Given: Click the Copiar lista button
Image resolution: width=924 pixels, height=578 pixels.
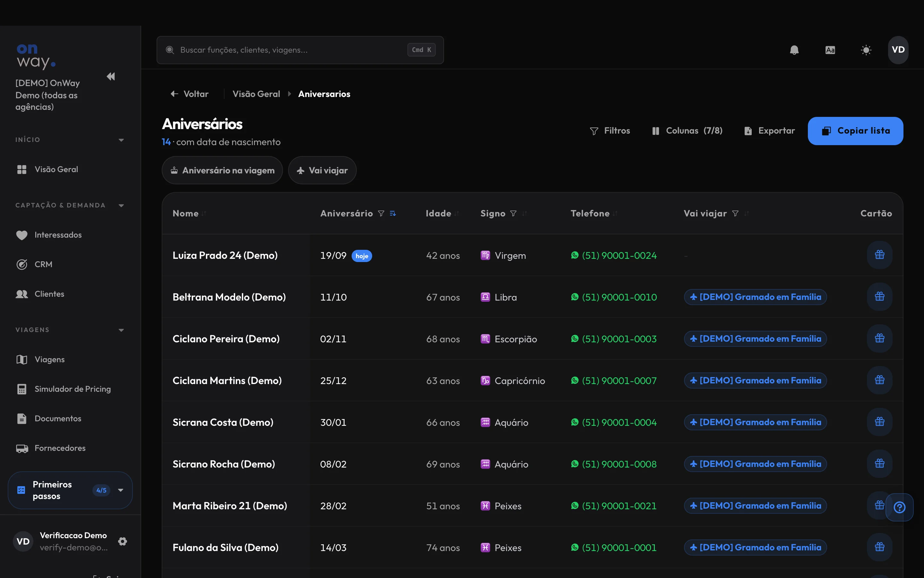Looking at the screenshot, I should click(855, 131).
